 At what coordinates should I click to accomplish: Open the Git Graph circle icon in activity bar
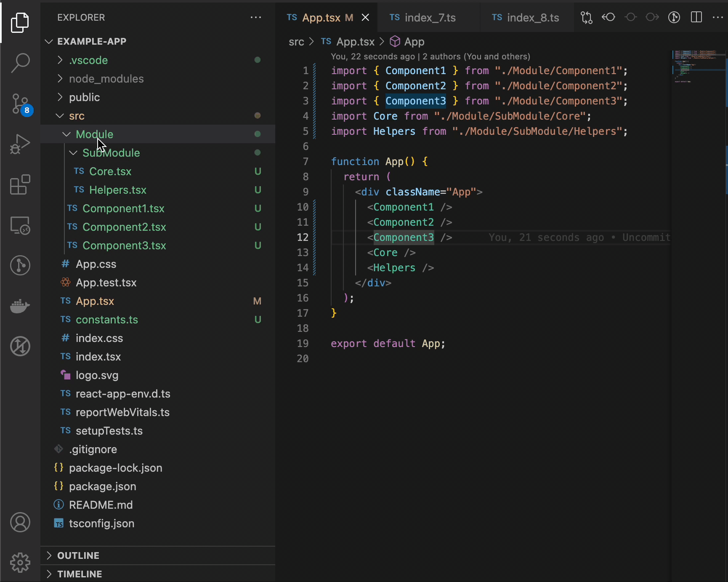[20, 265]
